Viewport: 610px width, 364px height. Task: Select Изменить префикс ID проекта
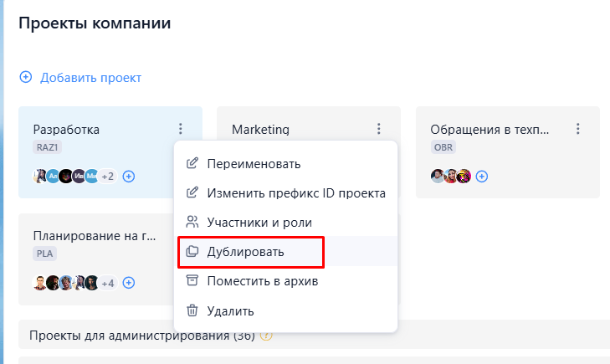tap(285, 193)
